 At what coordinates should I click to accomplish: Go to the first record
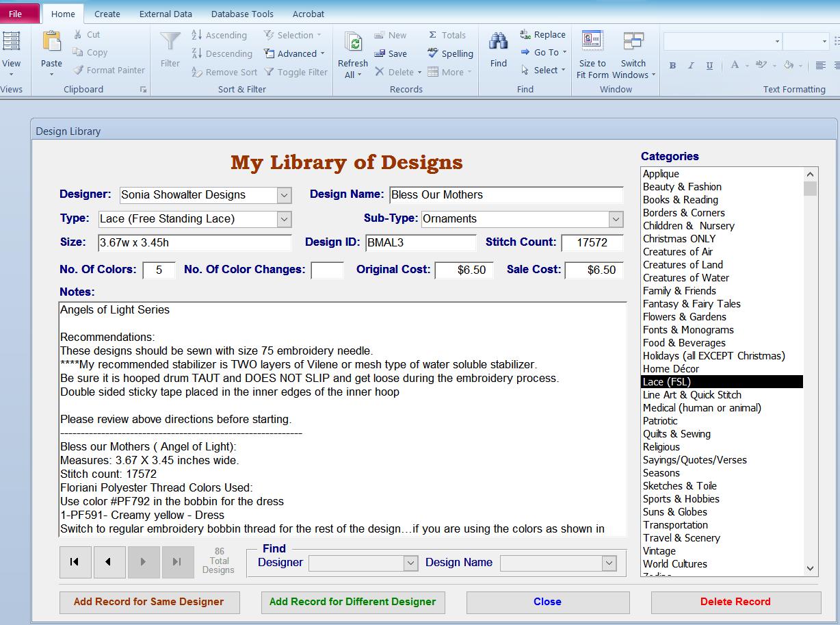click(75, 562)
